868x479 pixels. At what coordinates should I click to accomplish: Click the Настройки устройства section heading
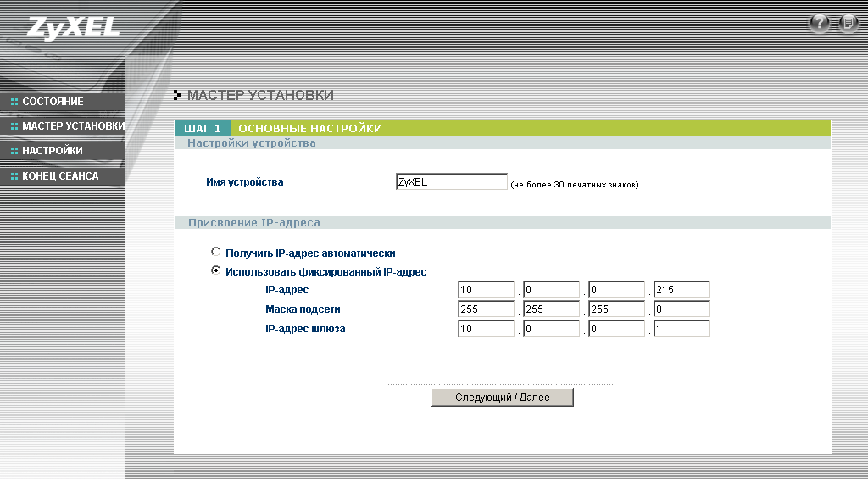[252, 143]
